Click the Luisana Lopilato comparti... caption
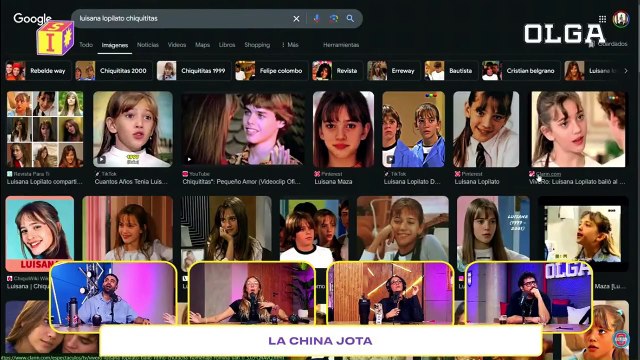 (44, 182)
